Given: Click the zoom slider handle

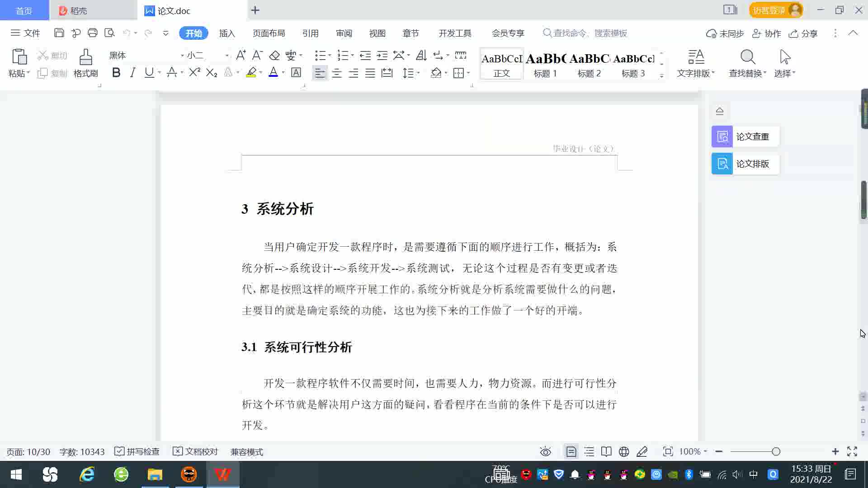Looking at the screenshot, I should tap(776, 451).
